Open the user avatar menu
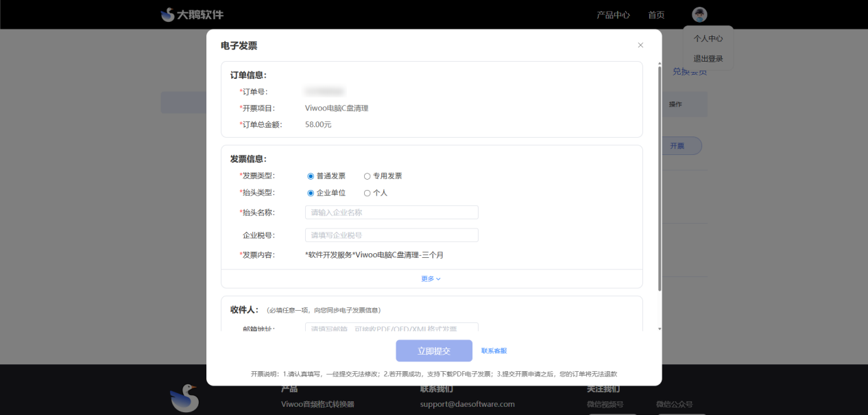This screenshot has width=868, height=415. [x=699, y=14]
